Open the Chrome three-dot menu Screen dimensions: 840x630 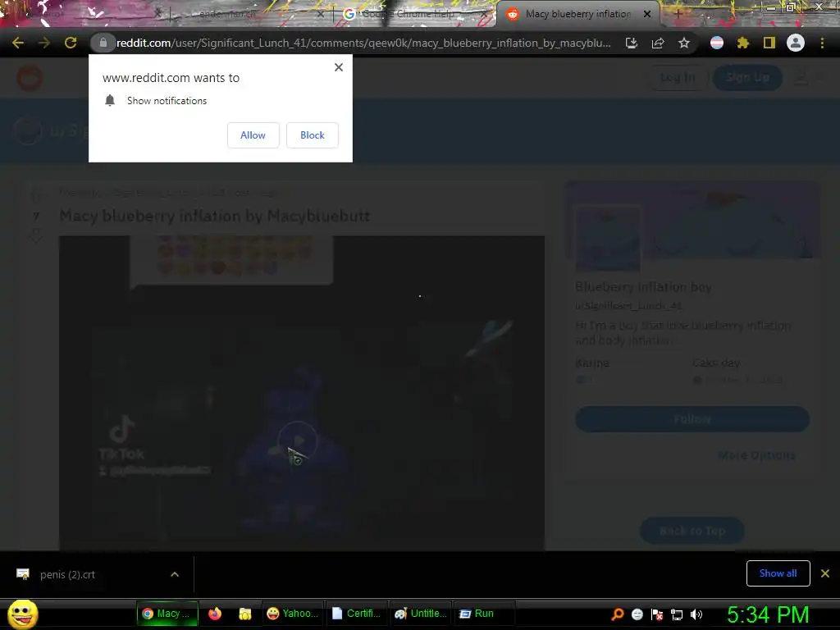(822, 43)
